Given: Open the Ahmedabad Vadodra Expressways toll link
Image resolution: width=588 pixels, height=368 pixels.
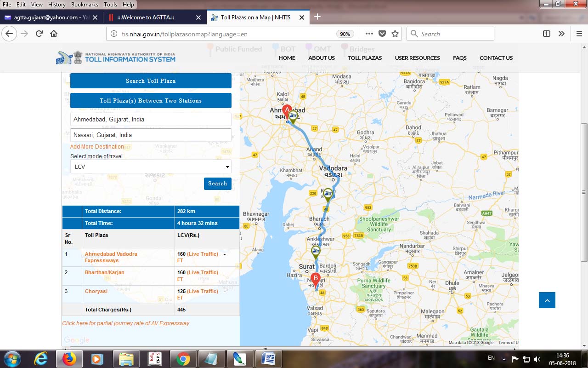Looking at the screenshot, I should tap(111, 257).
